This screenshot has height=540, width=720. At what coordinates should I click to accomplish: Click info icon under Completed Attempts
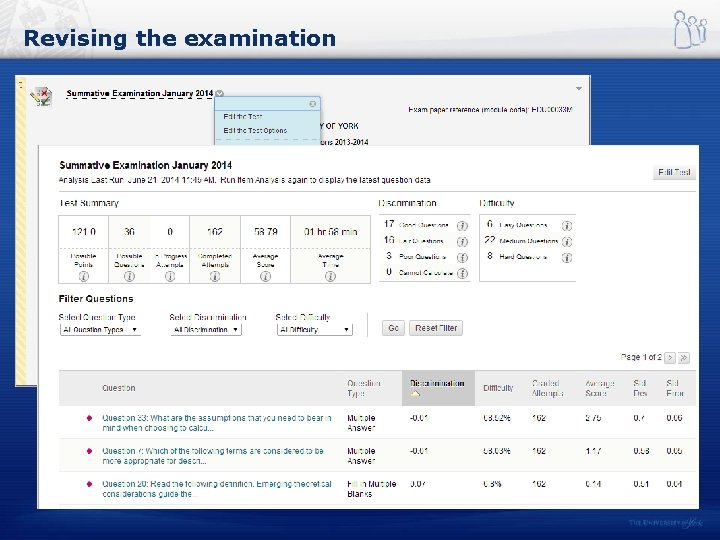(x=215, y=276)
